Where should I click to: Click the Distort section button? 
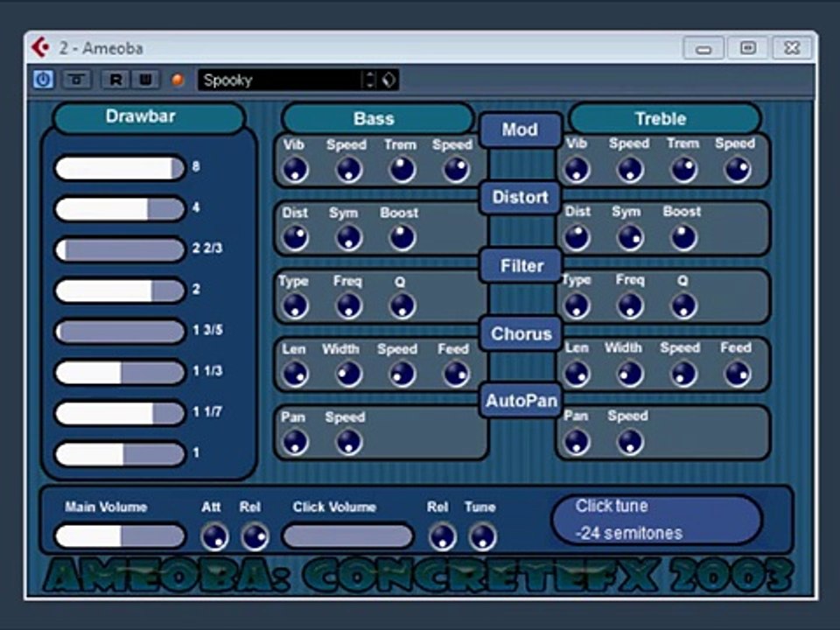520,198
